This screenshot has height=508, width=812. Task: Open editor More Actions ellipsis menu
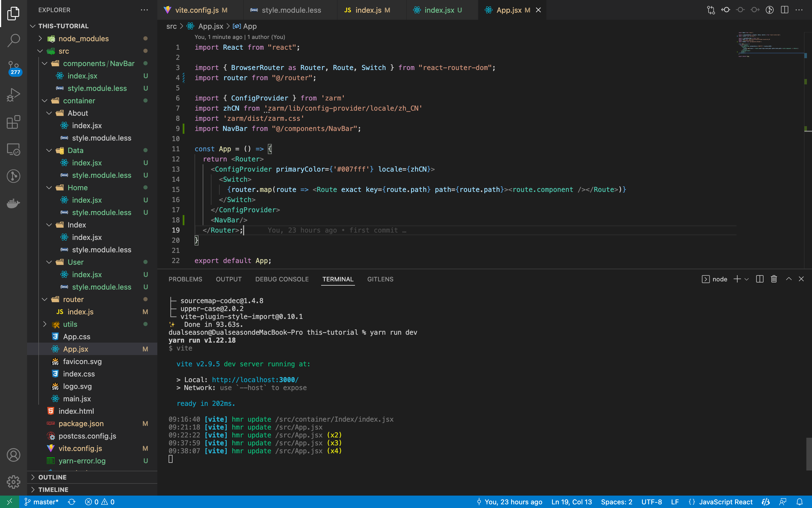tap(799, 10)
